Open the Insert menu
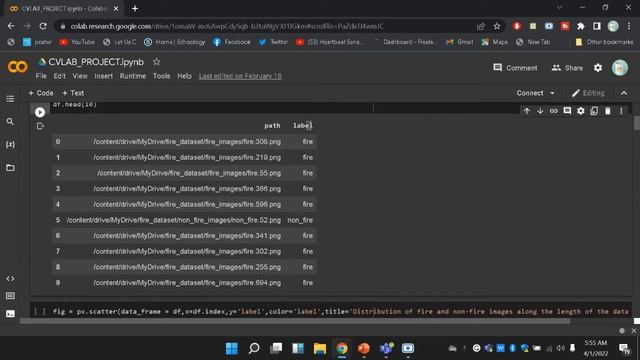This screenshot has height=360, width=640. click(104, 76)
